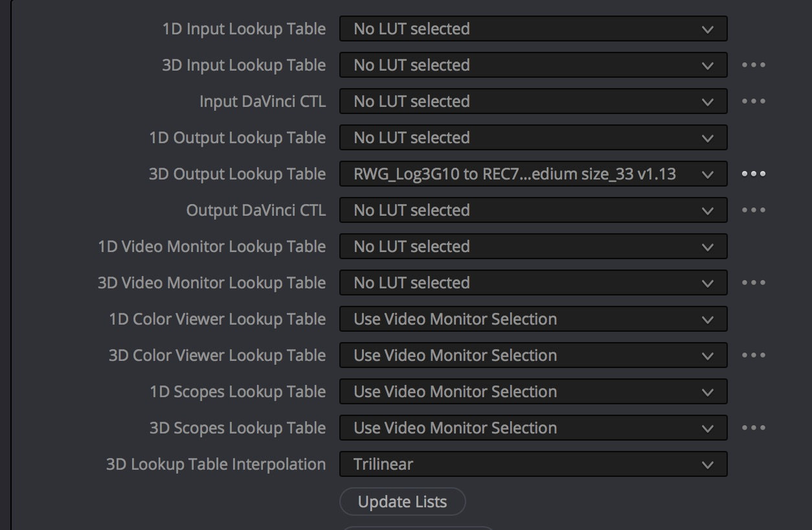Open options dots for 3D Input Lookup Table
Image resolution: width=812 pixels, height=530 pixels.
point(754,65)
